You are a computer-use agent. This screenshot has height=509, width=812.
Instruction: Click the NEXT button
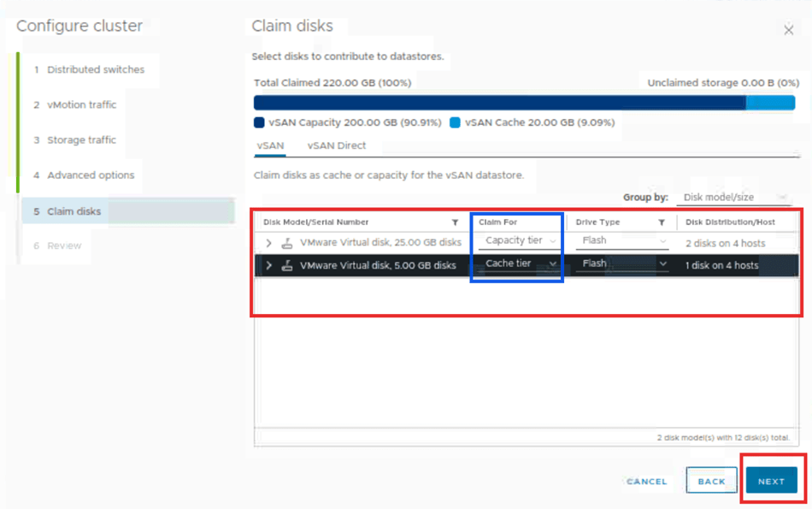tap(771, 481)
